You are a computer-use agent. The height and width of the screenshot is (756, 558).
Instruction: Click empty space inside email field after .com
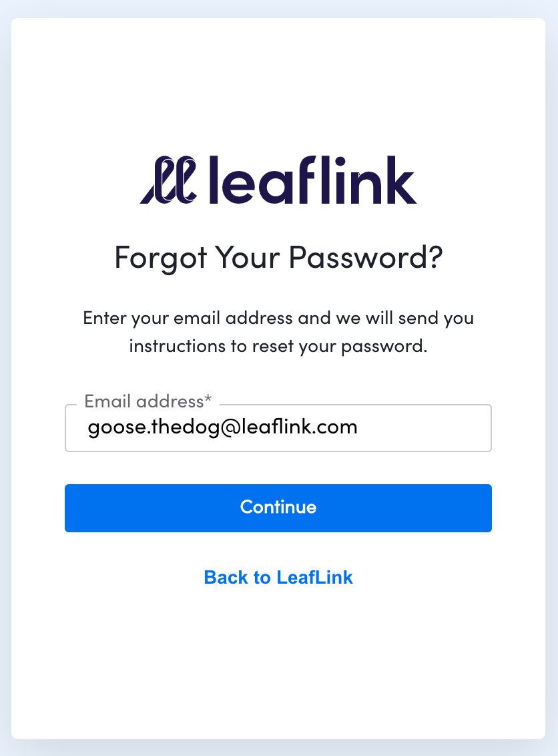424,428
